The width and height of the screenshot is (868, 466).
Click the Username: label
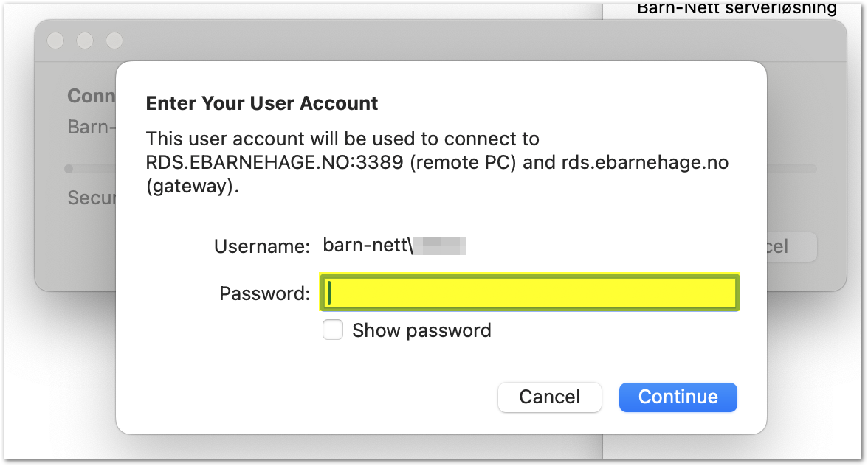262,246
